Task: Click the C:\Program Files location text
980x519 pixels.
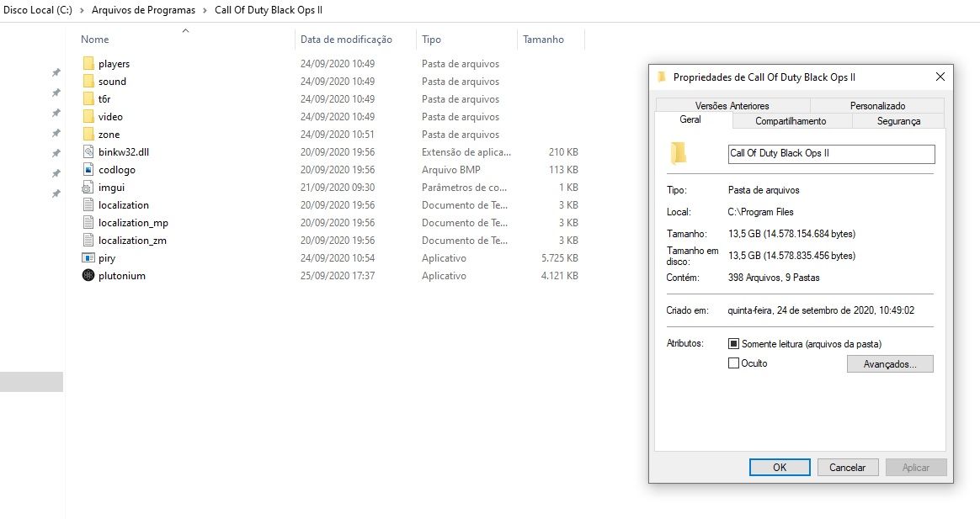Action: coord(760,212)
